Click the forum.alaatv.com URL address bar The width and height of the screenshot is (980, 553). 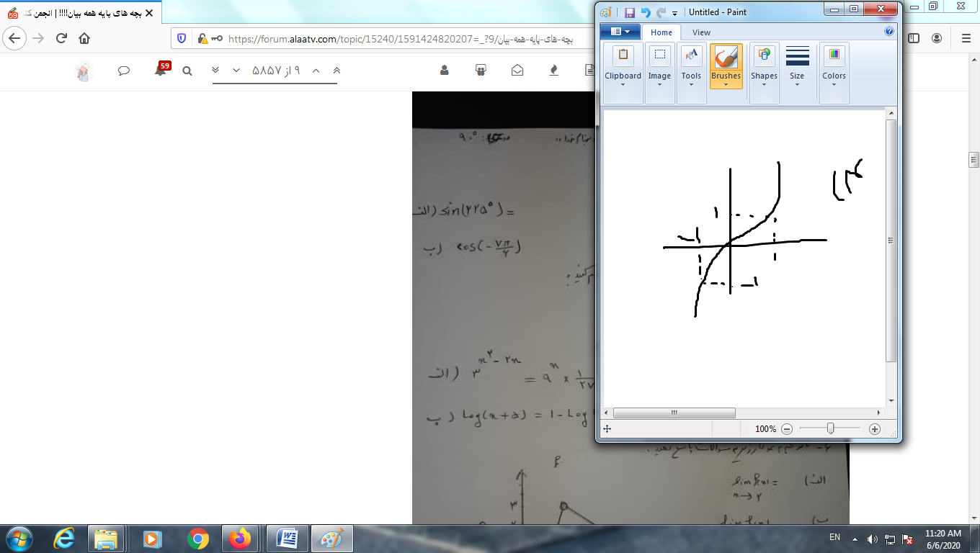tap(400, 39)
